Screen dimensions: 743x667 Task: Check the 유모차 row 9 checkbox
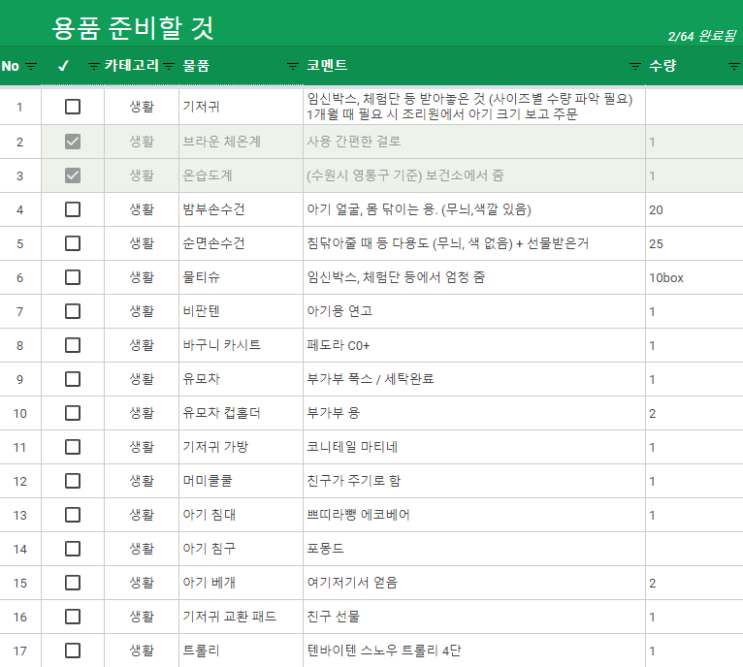[72, 379]
